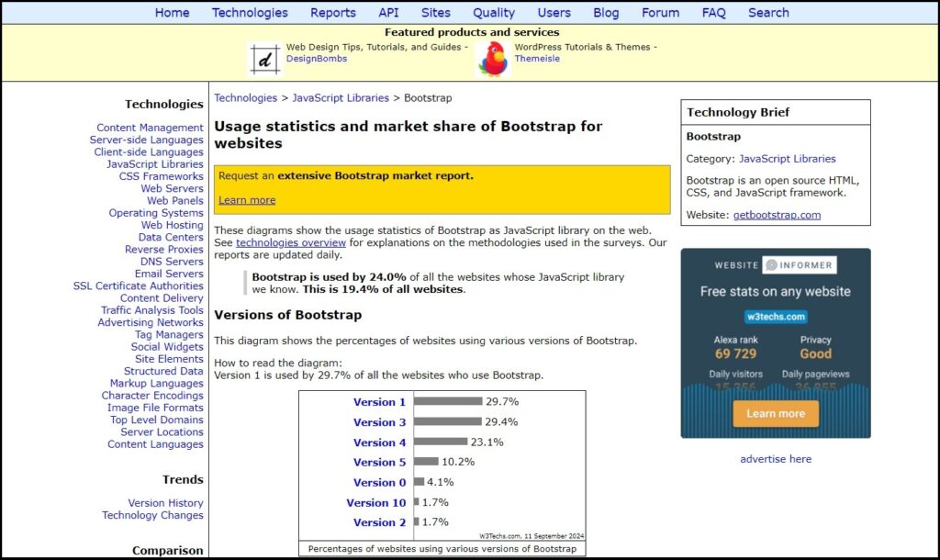Open the technologies overview link

(x=291, y=243)
